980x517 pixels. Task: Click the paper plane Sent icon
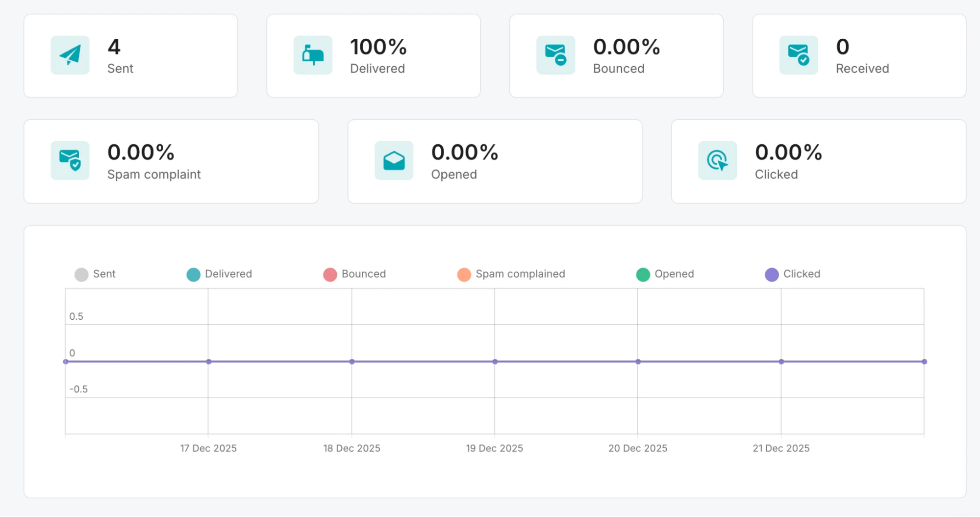coord(70,55)
